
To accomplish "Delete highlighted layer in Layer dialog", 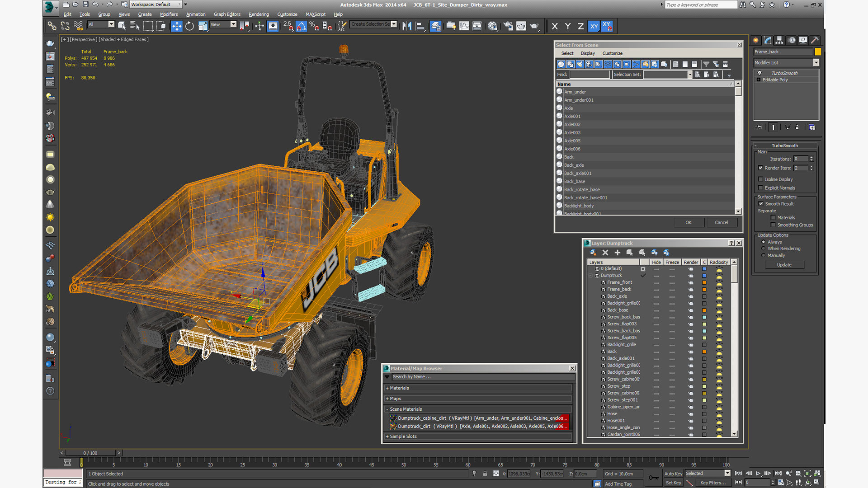I will (605, 253).
